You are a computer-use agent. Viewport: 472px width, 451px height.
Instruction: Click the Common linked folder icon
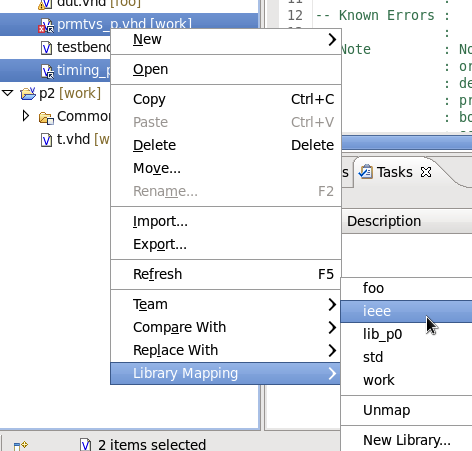click(x=46, y=118)
